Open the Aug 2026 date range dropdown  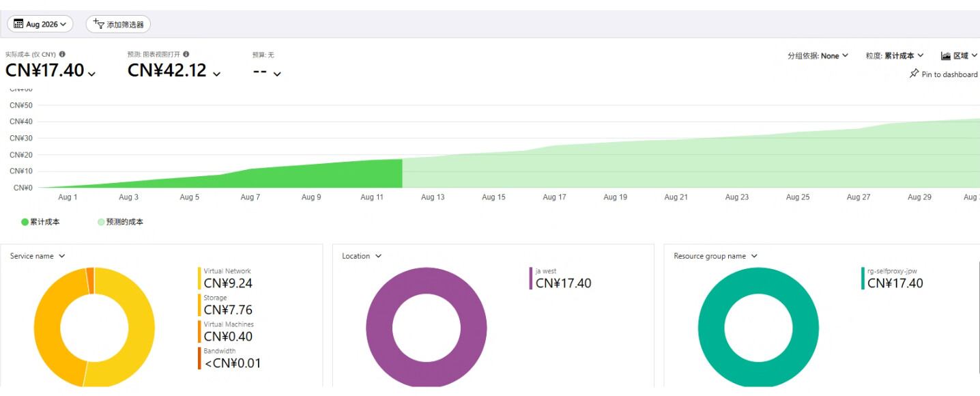[x=44, y=24]
